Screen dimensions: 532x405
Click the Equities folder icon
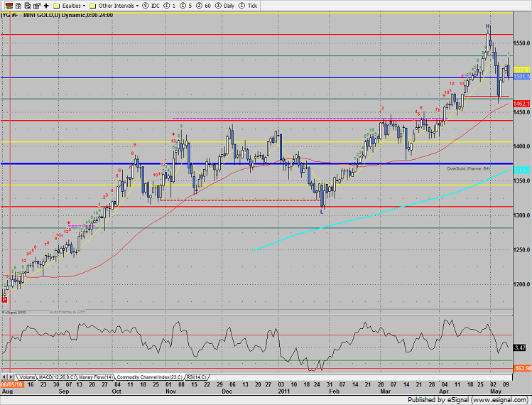pyautogui.click(x=57, y=6)
